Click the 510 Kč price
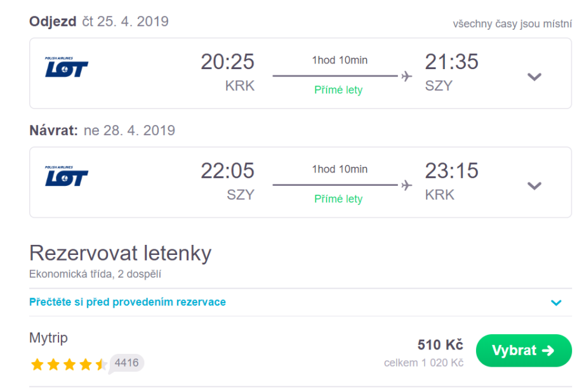 440,345
